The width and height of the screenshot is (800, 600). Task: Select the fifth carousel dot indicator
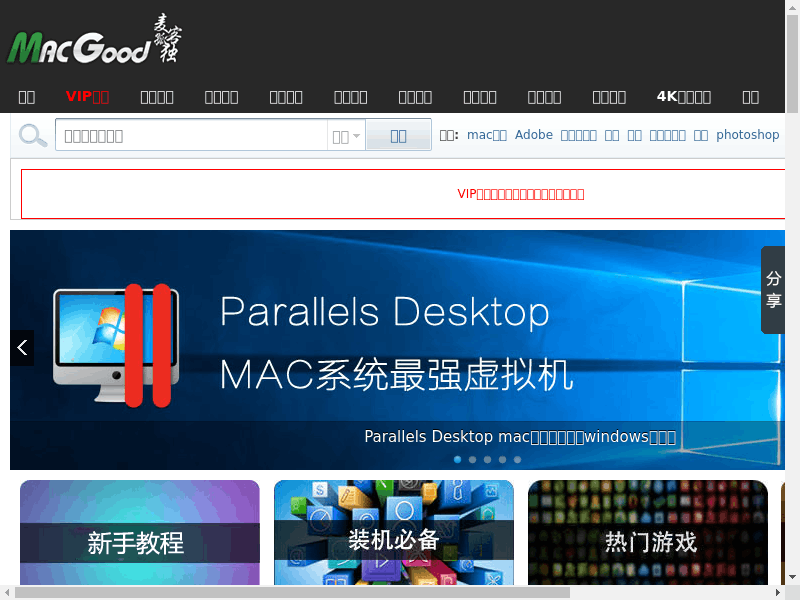click(517, 460)
